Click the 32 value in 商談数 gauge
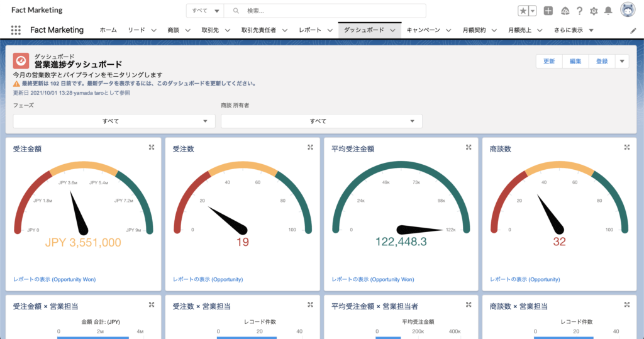Image resolution: width=644 pixels, height=339 pixels. click(559, 242)
